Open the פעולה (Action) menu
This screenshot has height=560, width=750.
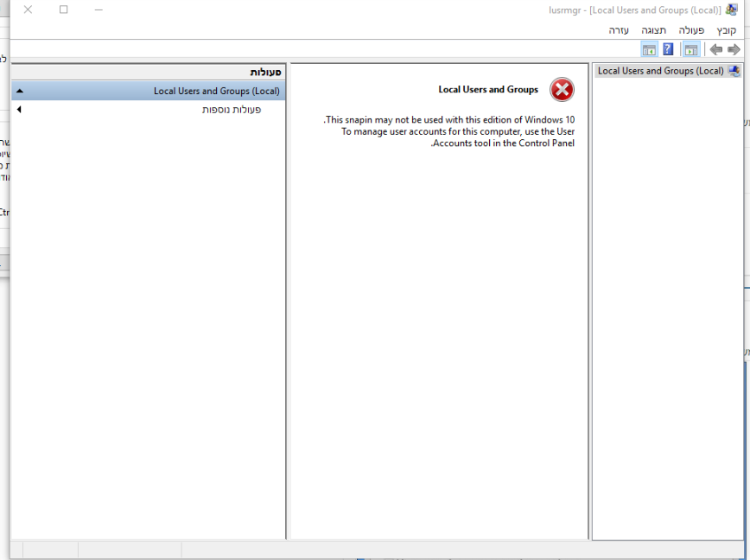pyautogui.click(x=691, y=30)
